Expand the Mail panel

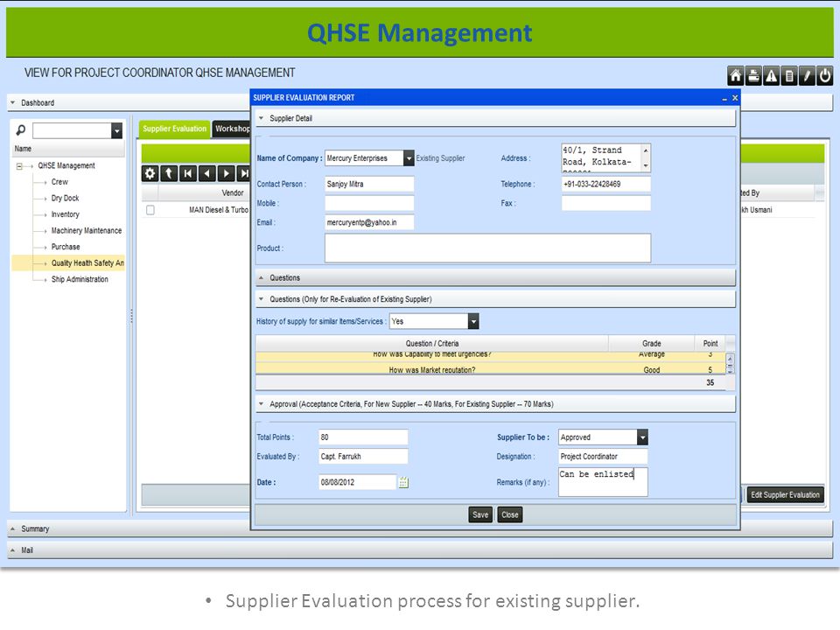pos(13,550)
